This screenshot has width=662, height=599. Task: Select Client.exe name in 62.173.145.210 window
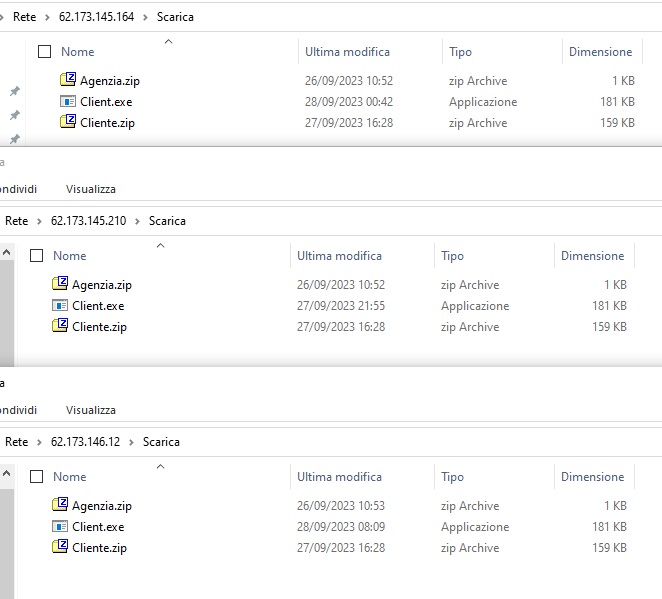(98, 306)
